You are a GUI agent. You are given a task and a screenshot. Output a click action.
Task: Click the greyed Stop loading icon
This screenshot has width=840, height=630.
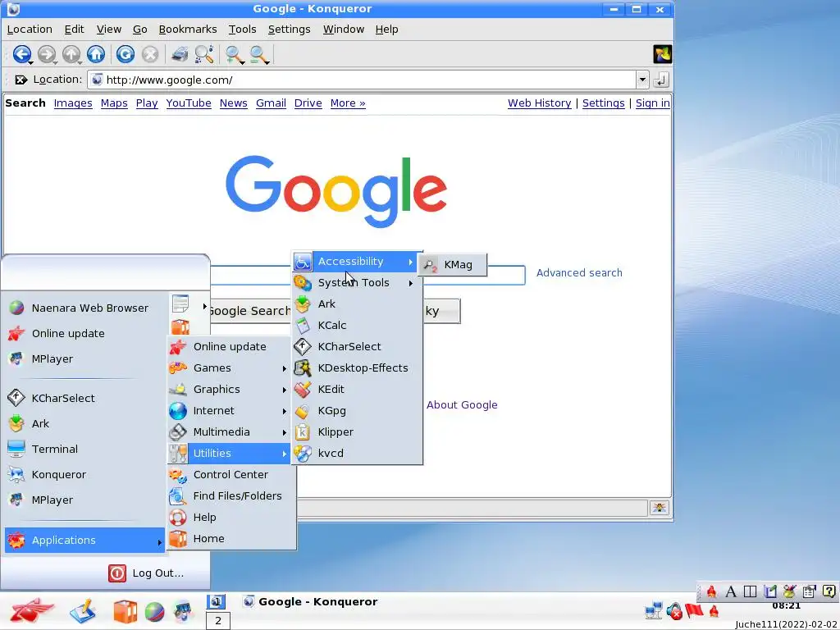point(150,54)
